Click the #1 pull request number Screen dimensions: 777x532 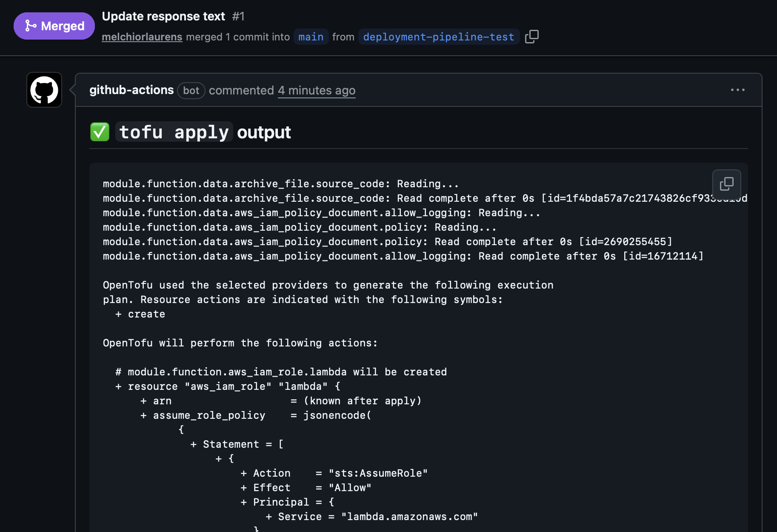238,16
